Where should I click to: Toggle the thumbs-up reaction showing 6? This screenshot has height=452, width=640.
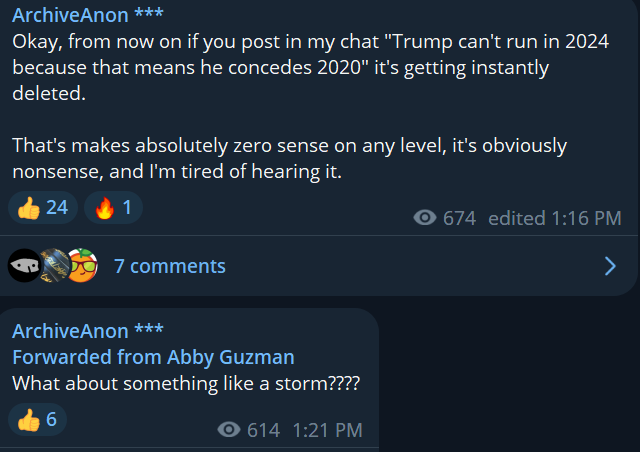(x=37, y=420)
